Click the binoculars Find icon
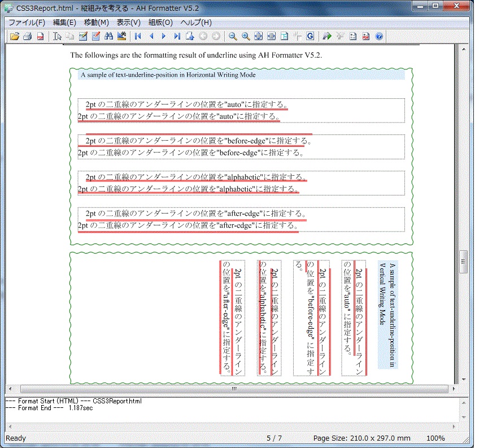488x448 pixels. tap(109, 37)
